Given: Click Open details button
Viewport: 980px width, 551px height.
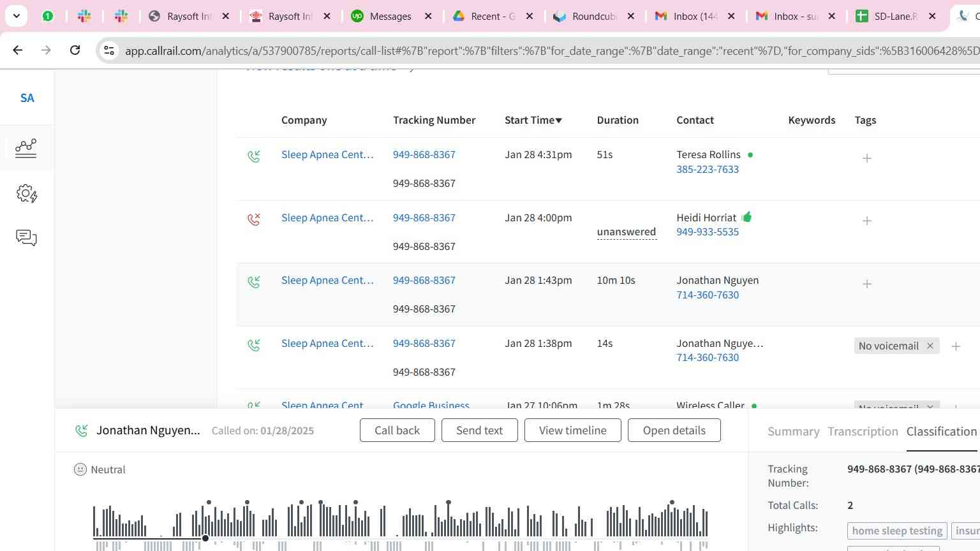Looking at the screenshot, I should point(674,430).
